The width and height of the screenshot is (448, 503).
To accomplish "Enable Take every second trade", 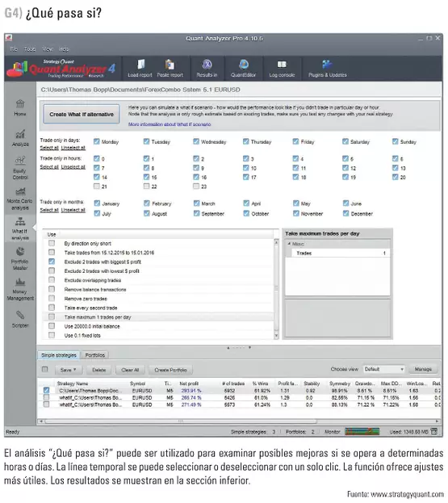I will click(x=52, y=308).
